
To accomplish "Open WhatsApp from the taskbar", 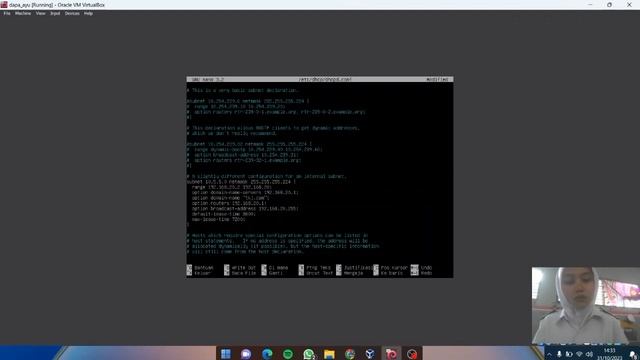I will click(309, 353).
